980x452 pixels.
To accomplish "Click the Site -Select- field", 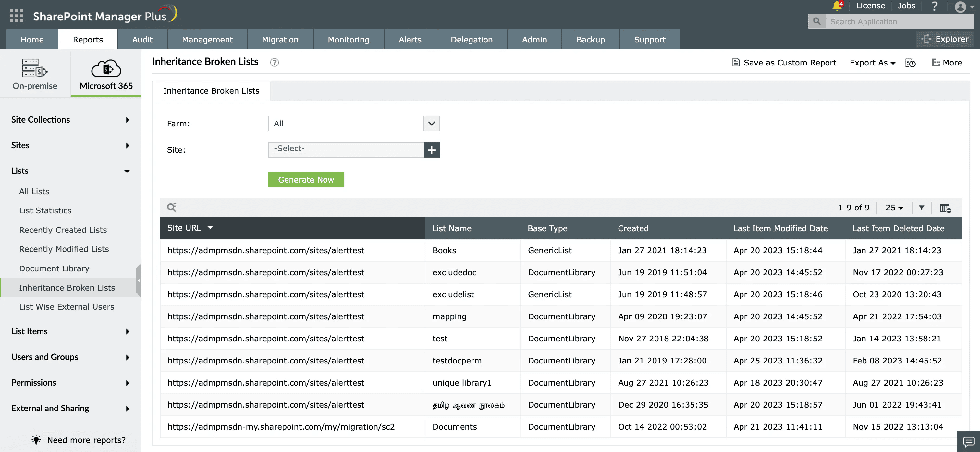I will [x=346, y=149].
